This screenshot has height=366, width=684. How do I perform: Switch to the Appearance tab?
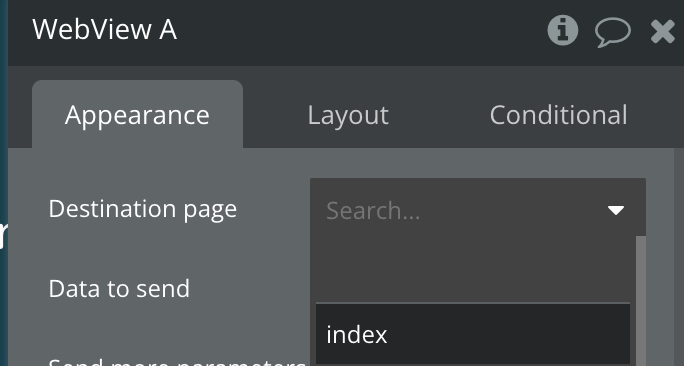tap(137, 114)
